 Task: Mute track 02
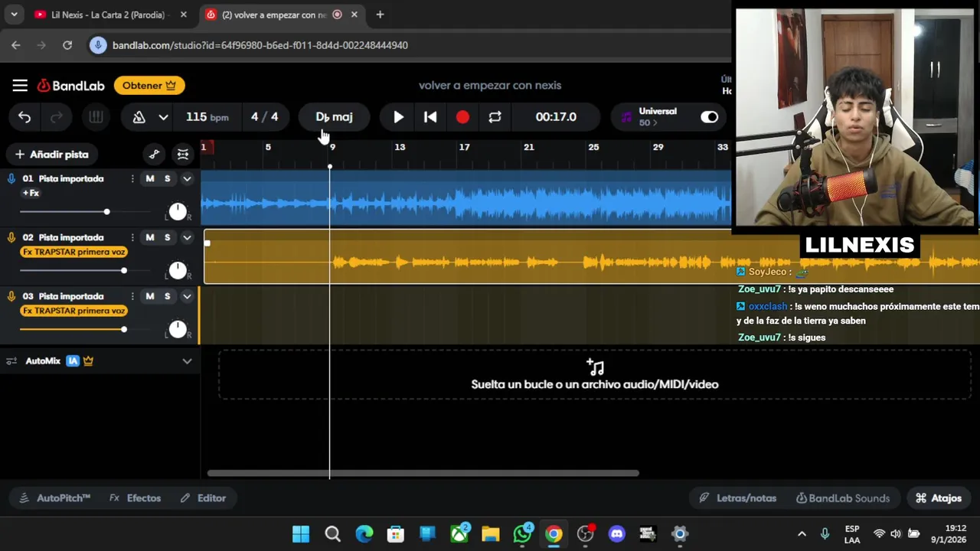[150, 238]
